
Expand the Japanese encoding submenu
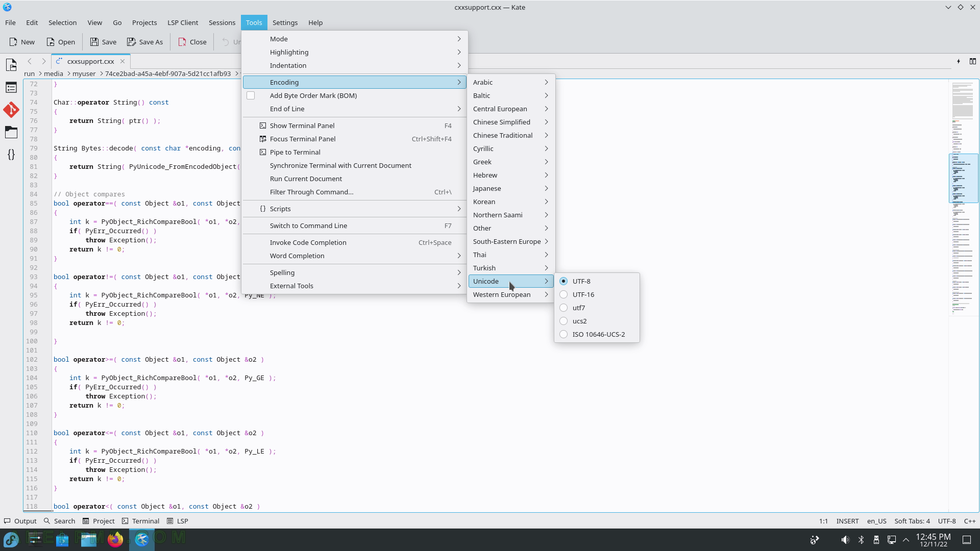[511, 188]
